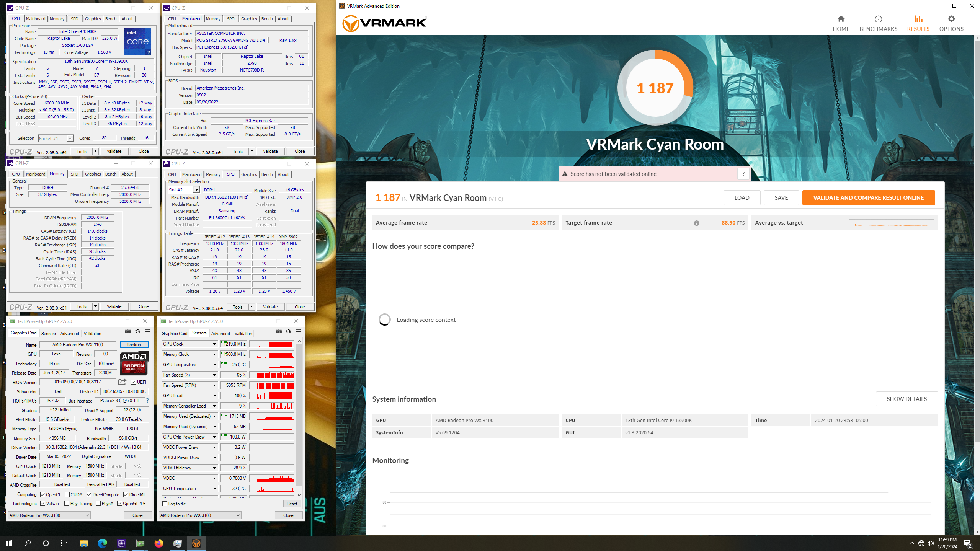Open GPU Clock sensor dropdown

(x=214, y=344)
